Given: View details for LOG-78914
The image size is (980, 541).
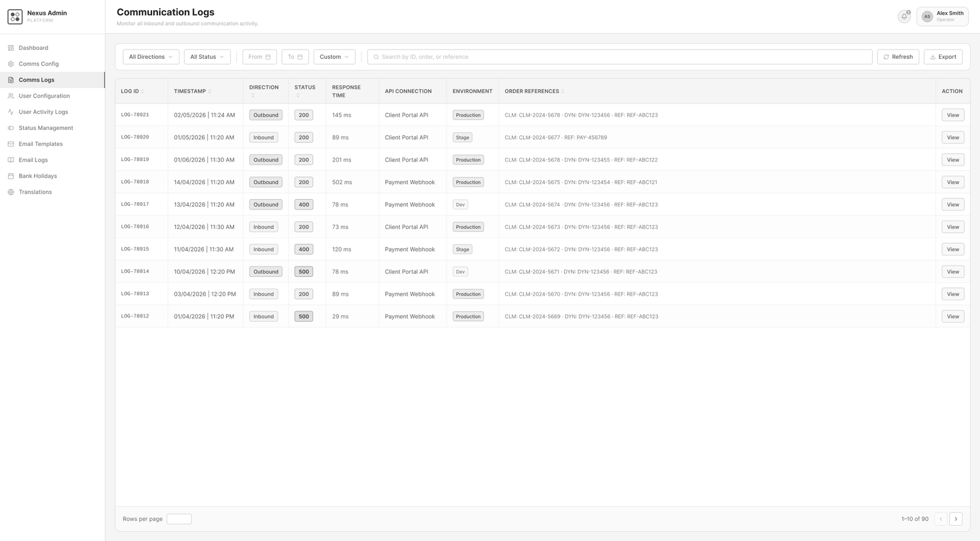Looking at the screenshot, I should click(953, 271).
